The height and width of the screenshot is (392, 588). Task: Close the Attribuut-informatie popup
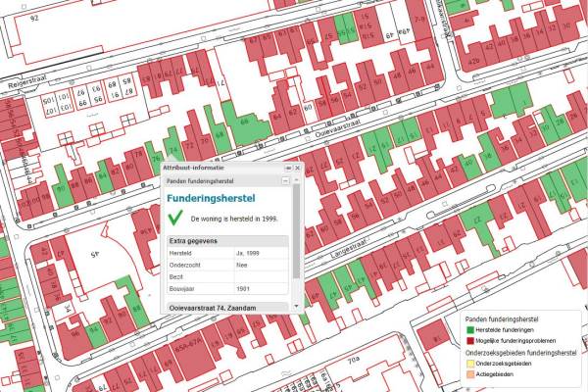[x=297, y=169]
